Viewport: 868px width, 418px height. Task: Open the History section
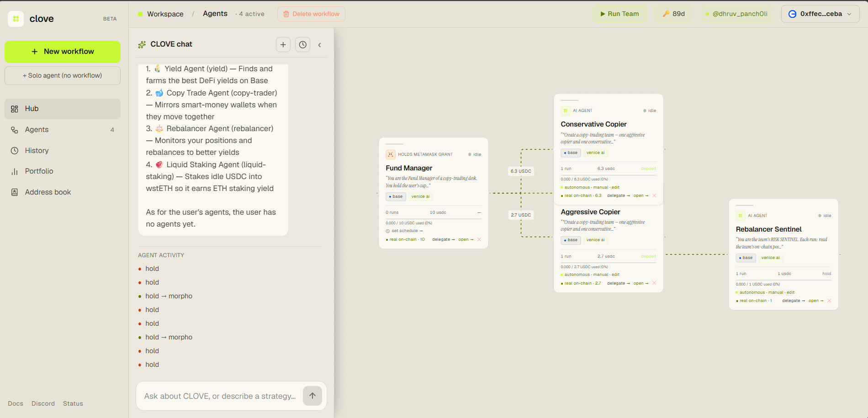click(63, 151)
